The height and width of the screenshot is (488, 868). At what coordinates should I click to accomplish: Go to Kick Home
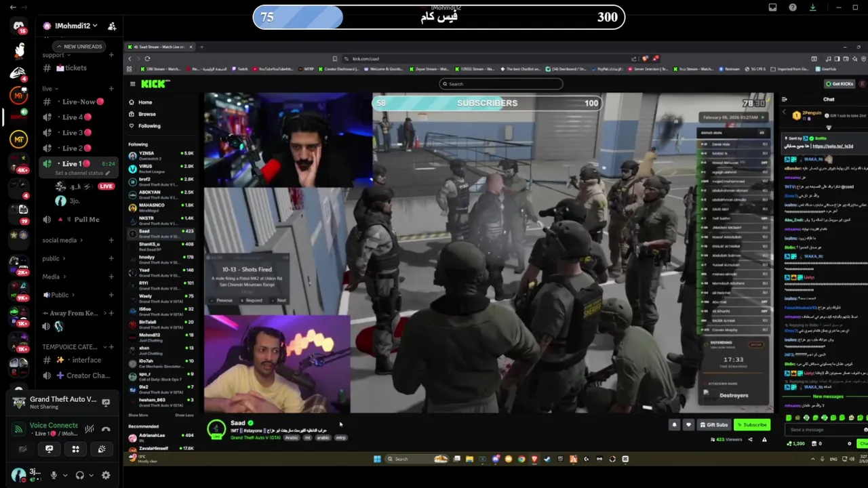click(140, 102)
